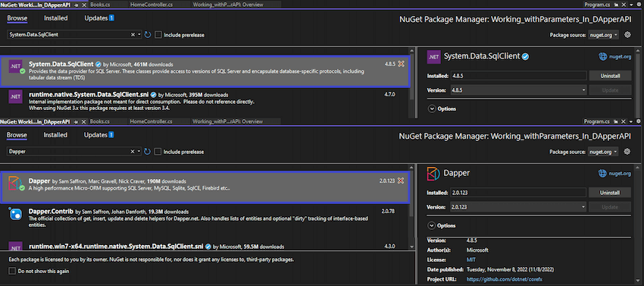Click red uninstall X on System.Data.SqlClient row
The width and height of the screenshot is (644, 286).
pos(402,64)
